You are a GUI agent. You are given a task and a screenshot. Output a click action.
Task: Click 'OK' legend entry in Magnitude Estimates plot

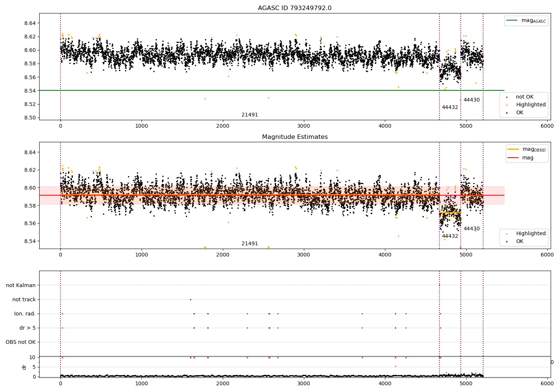click(520, 242)
